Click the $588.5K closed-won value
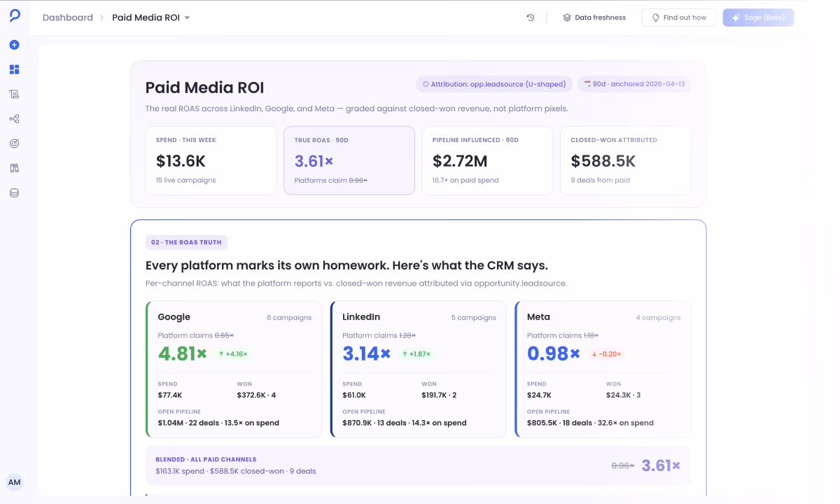The width and height of the screenshot is (840, 504). (x=603, y=161)
